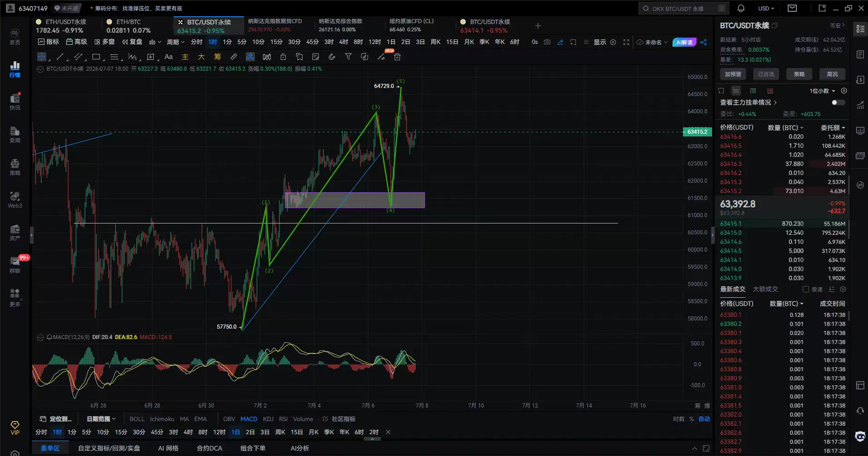Viewport: 868px width, 456px height.
Task: Click the 指标 indicators button
Action: (x=49, y=42)
